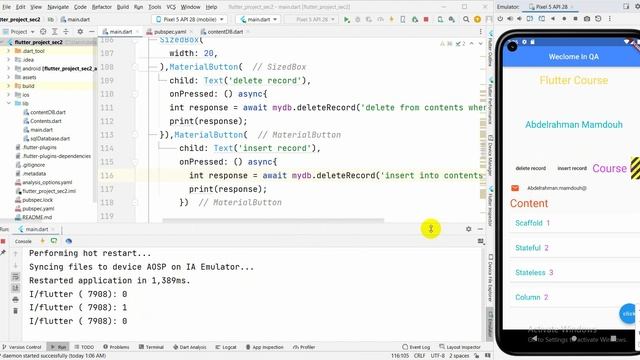Open emulator extended controls three dots
This screenshot has height=360, width=640.
(610, 19)
